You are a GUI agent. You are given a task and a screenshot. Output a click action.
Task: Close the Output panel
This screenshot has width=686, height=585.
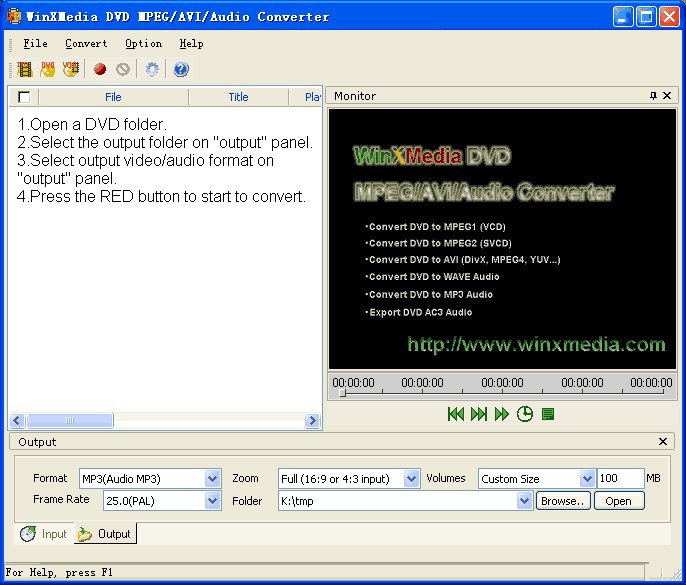point(663,441)
